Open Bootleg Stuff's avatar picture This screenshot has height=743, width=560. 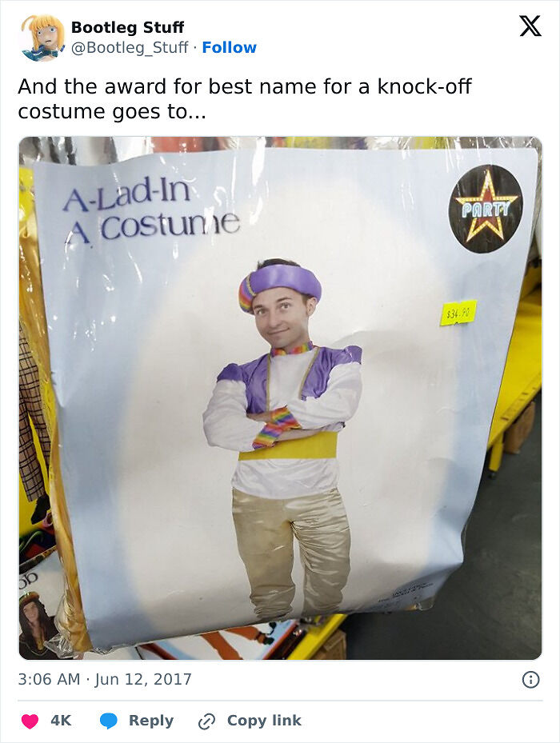click(x=42, y=38)
